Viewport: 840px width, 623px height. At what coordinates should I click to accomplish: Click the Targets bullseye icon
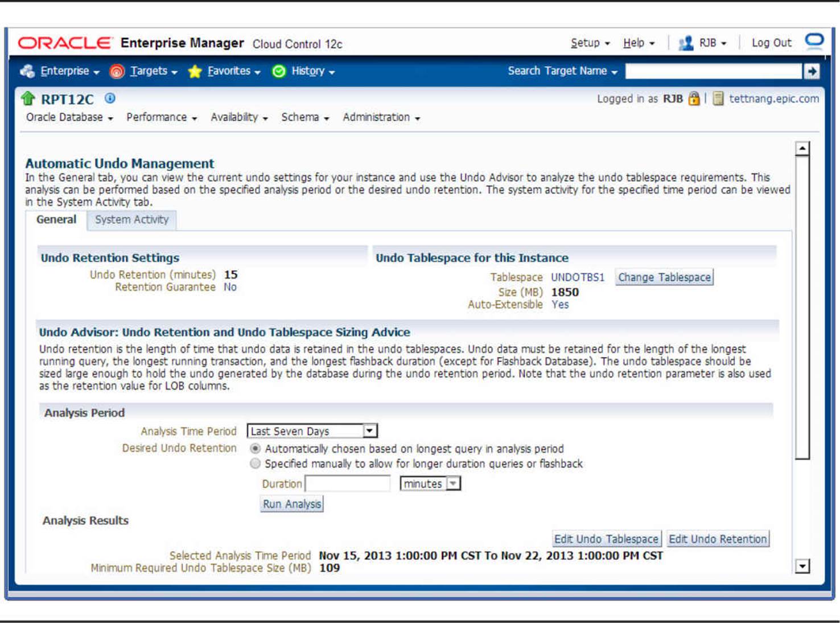pyautogui.click(x=117, y=71)
